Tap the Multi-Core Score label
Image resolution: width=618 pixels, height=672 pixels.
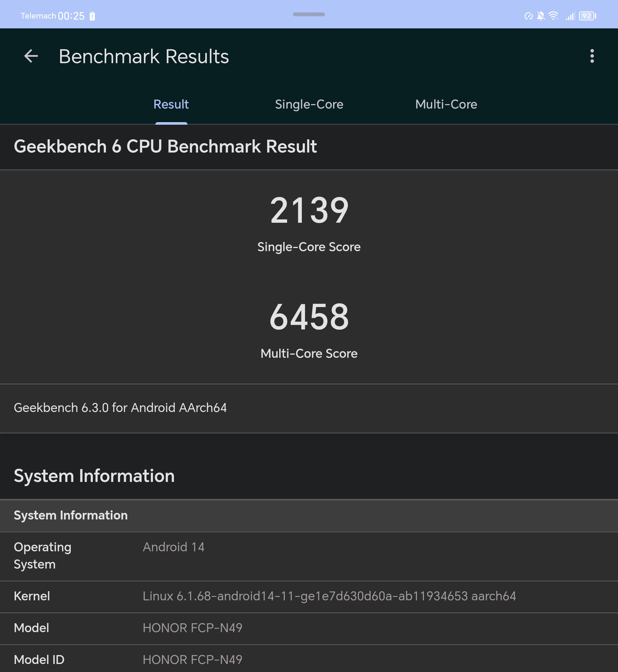[x=309, y=353]
